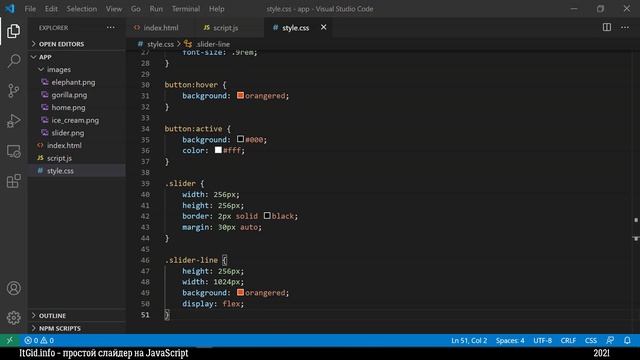Open the Source Control view
The width and height of the screenshot is (640, 360).
pos(13,91)
